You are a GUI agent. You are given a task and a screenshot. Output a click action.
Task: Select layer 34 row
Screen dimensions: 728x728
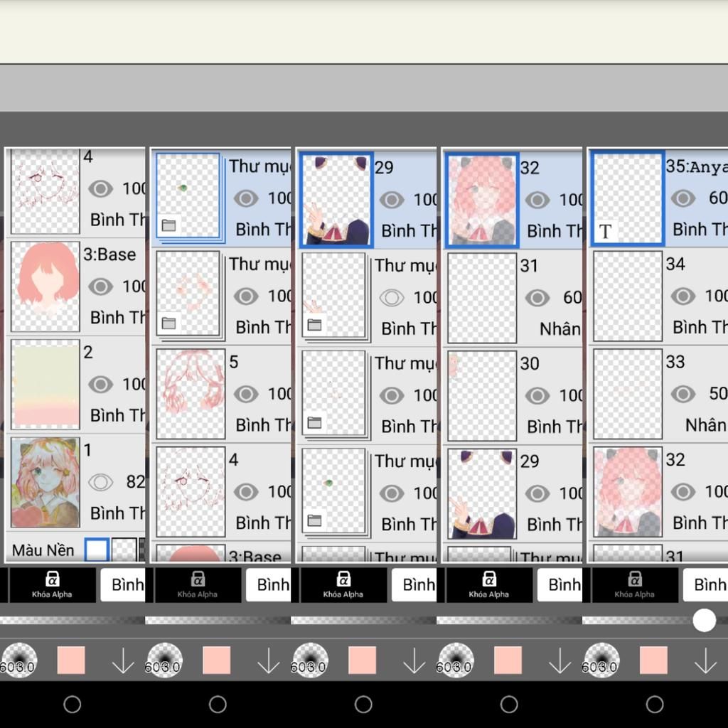tap(658, 296)
